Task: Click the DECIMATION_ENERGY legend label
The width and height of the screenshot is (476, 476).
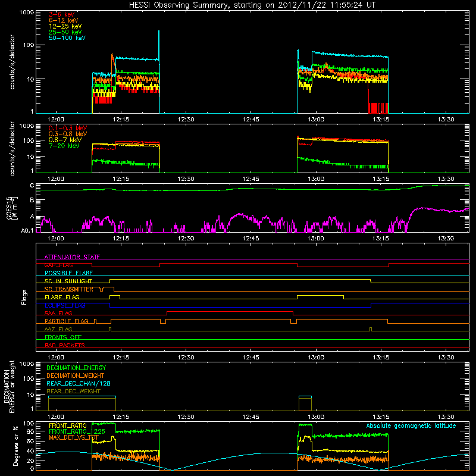Action: [x=76, y=368]
